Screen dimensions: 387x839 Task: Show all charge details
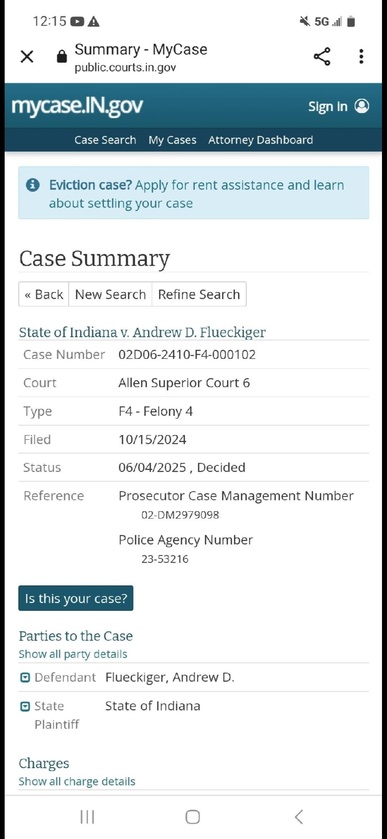(77, 781)
